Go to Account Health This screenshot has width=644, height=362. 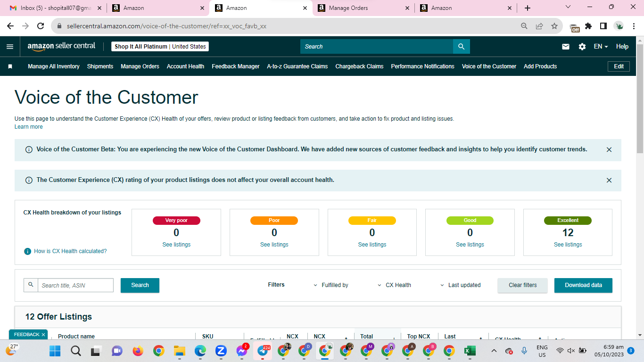tap(185, 66)
